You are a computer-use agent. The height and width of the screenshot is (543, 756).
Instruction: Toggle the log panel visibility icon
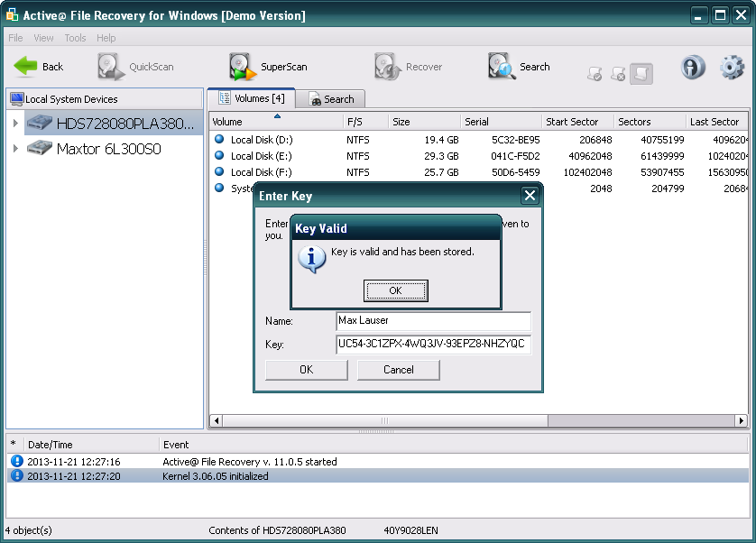coord(641,74)
